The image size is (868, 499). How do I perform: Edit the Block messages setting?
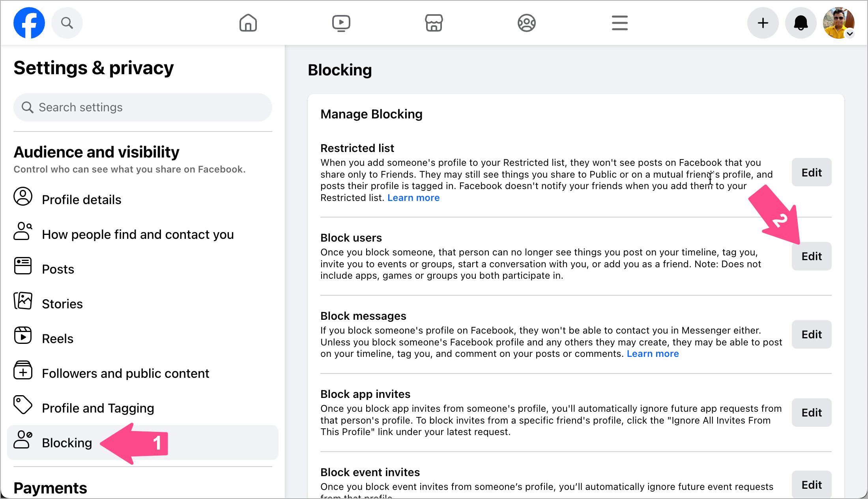[x=812, y=334]
